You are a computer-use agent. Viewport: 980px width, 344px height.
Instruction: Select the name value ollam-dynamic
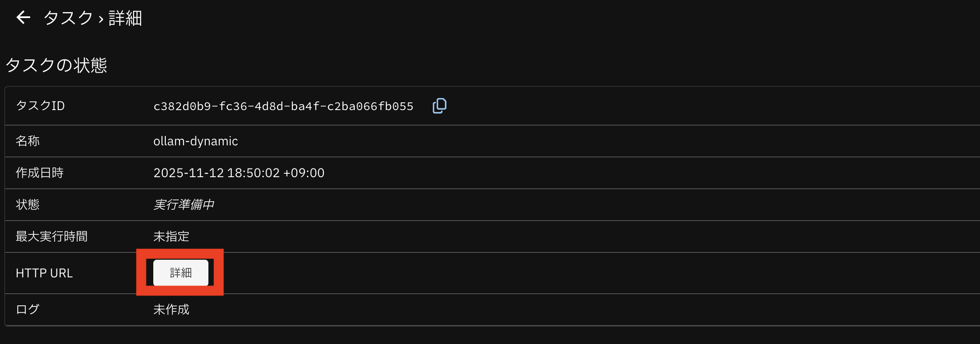pos(195,141)
